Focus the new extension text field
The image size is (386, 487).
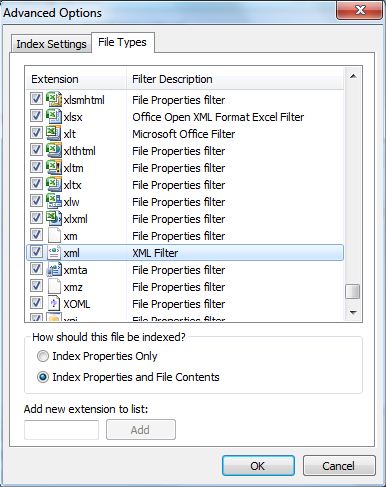click(61, 430)
